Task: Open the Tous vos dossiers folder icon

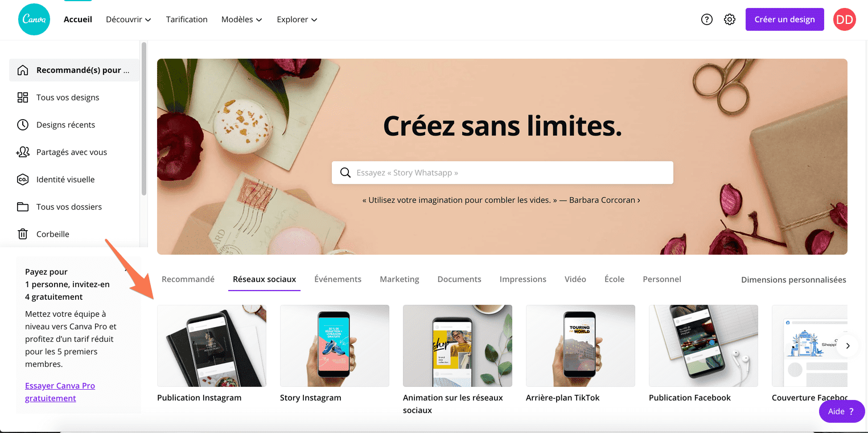Action: (23, 207)
